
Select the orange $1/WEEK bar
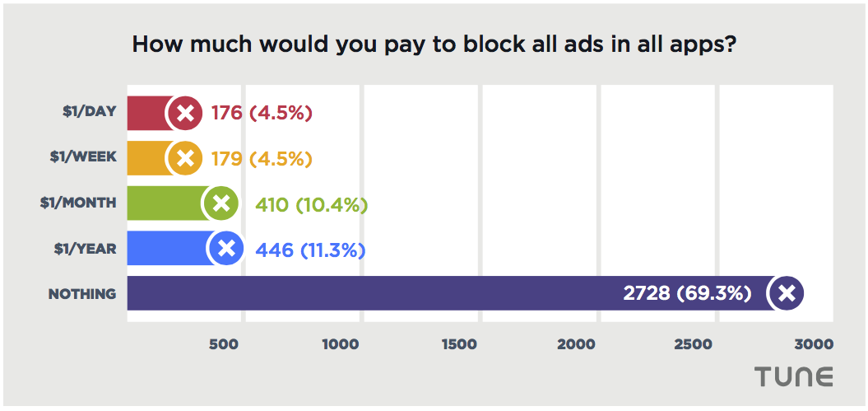148,158
